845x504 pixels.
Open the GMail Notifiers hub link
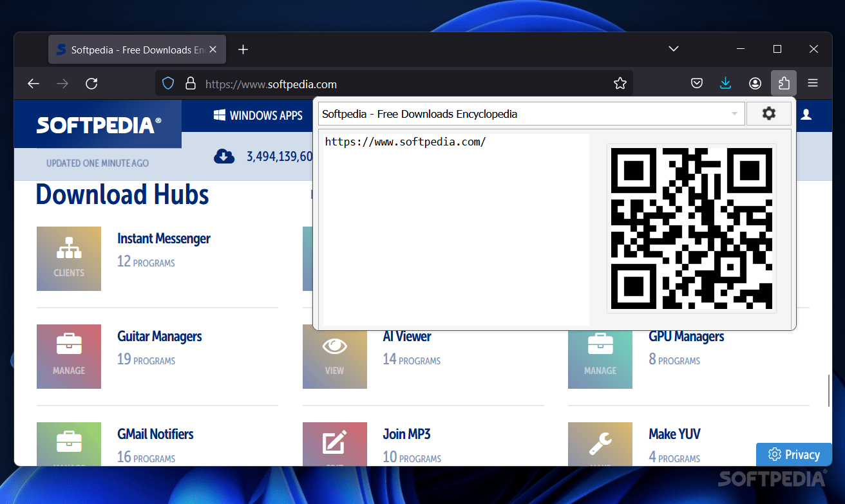pos(155,434)
